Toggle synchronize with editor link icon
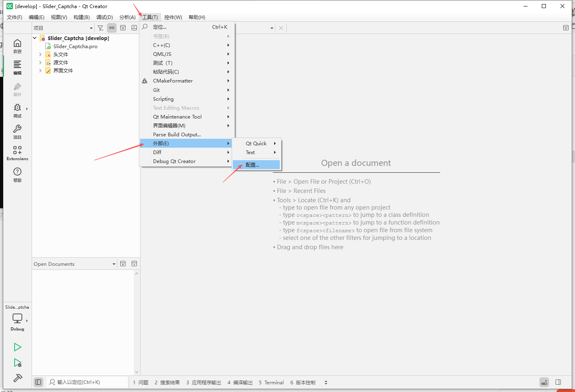Screen dimensions: 575x392 tap(112, 28)
